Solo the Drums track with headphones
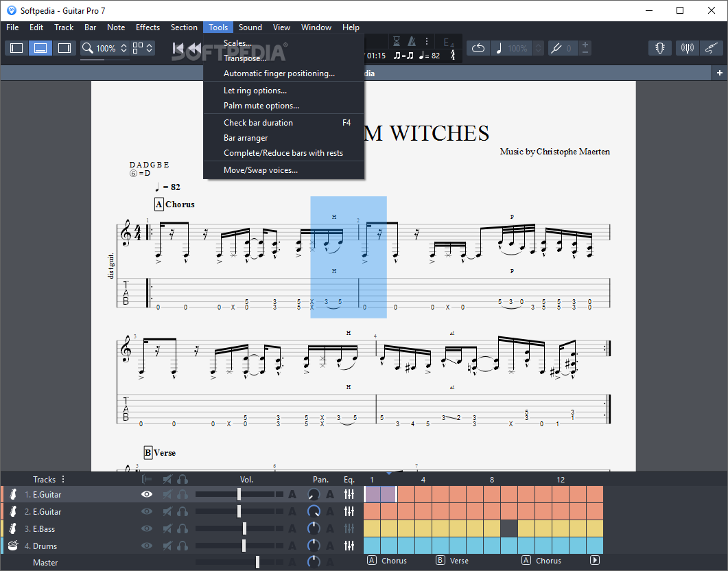This screenshot has height=571, width=728. point(183,546)
